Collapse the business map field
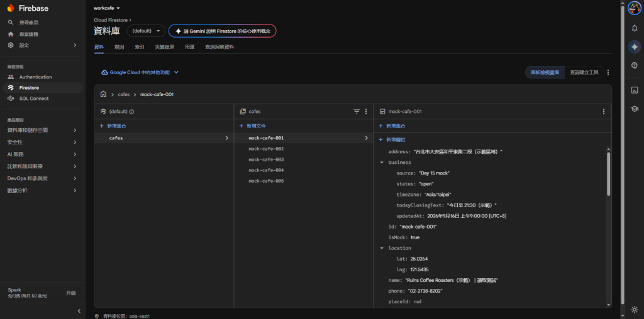The width and height of the screenshot is (644, 319). click(x=382, y=163)
